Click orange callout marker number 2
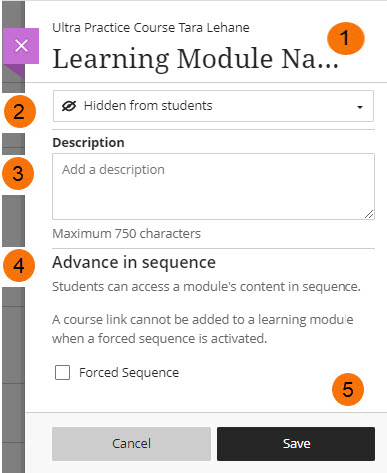 click(20, 112)
